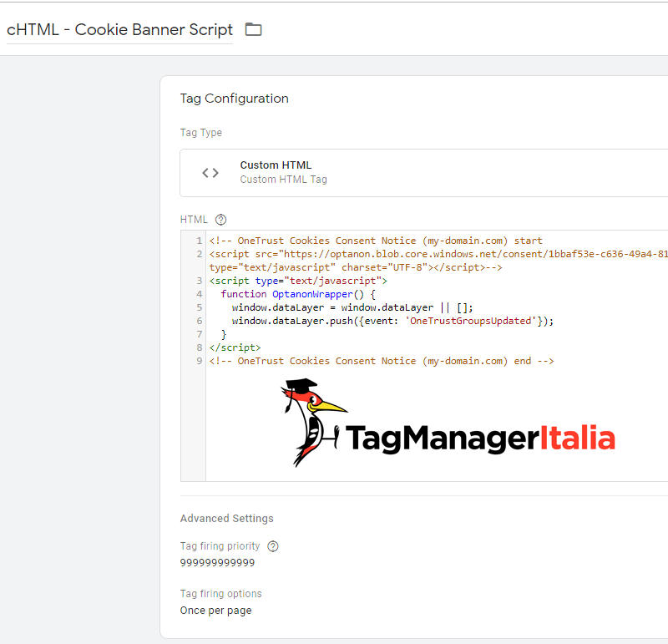Screen dimensions: 668x644
Task: Click the function OptanonWrapper() line
Action: point(298,294)
